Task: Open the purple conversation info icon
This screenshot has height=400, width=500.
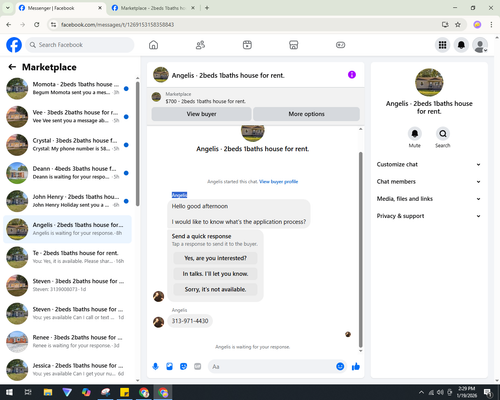Action: pos(352,75)
